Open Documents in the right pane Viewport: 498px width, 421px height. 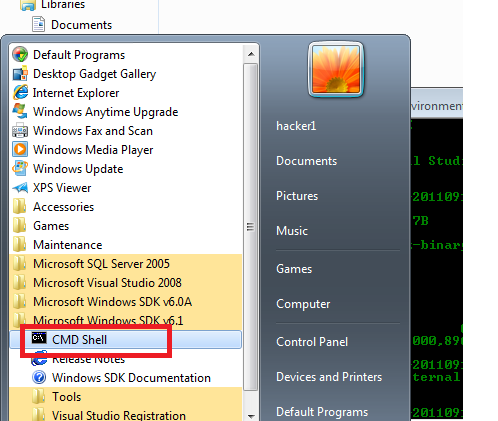306,161
